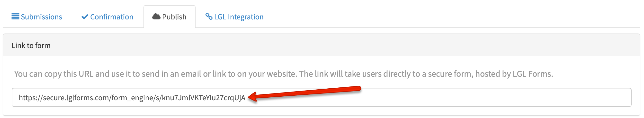
Task: Click the "Link to form" panel heading
Action: click(x=31, y=45)
